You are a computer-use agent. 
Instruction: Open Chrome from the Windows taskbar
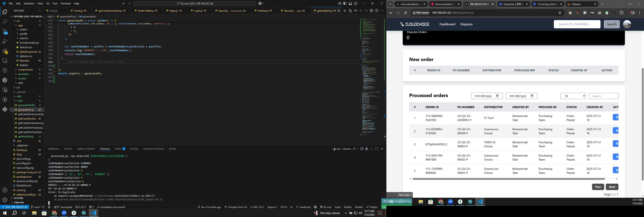54,213
